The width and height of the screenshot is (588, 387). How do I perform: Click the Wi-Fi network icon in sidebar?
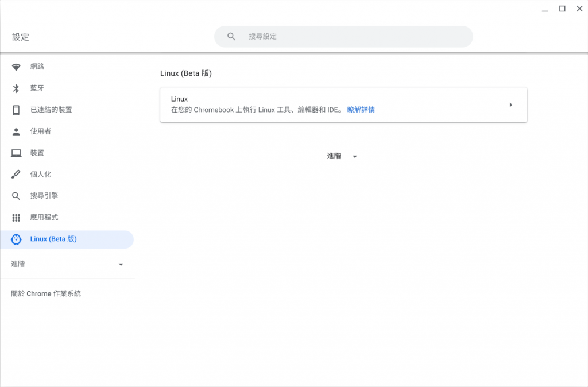tap(16, 67)
